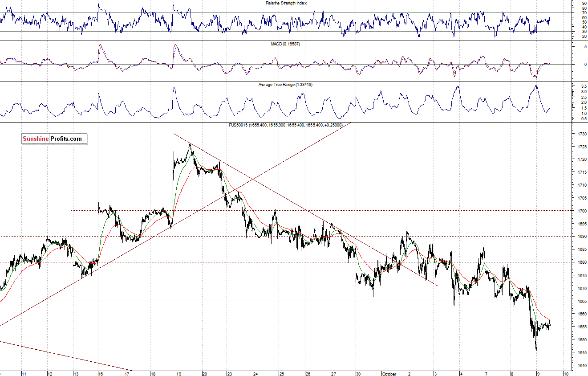Select the Average True Range axis label 3.5
The width and height of the screenshot is (588, 376).
point(583,86)
